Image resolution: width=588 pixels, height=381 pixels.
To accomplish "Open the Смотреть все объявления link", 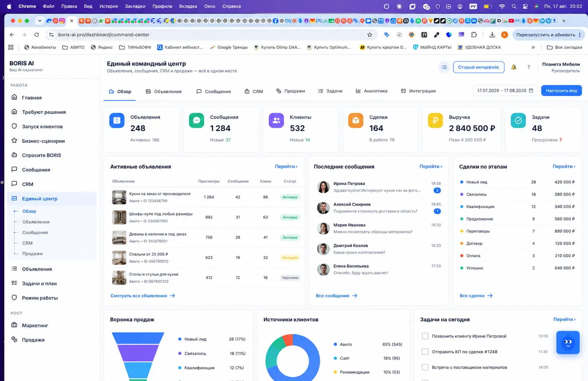I will (x=143, y=296).
